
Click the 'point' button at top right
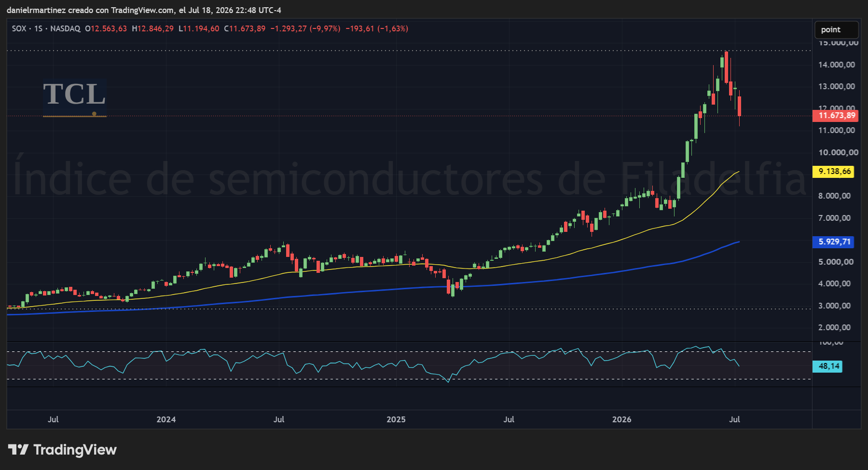point(836,30)
